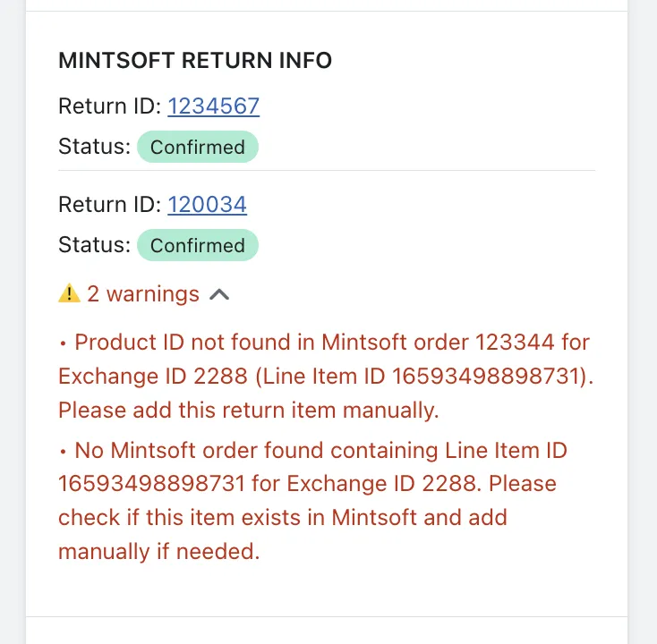Click "Return ID:" label beside 120034

(110, 205)
